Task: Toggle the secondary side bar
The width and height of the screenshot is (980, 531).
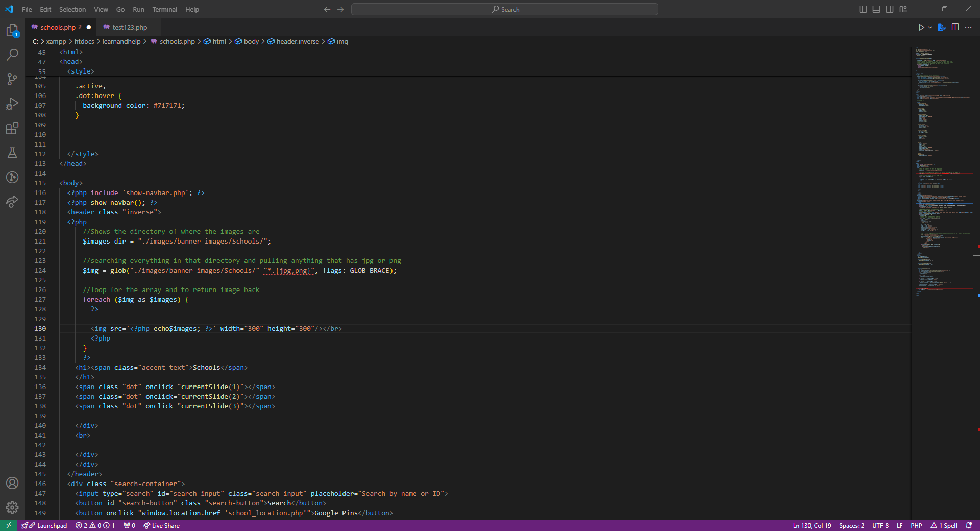Action: pos(890,9)
